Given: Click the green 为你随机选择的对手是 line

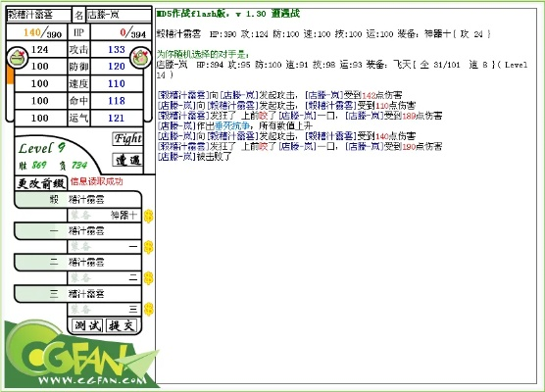Looking at the screenshot, I should click(203, 54).
